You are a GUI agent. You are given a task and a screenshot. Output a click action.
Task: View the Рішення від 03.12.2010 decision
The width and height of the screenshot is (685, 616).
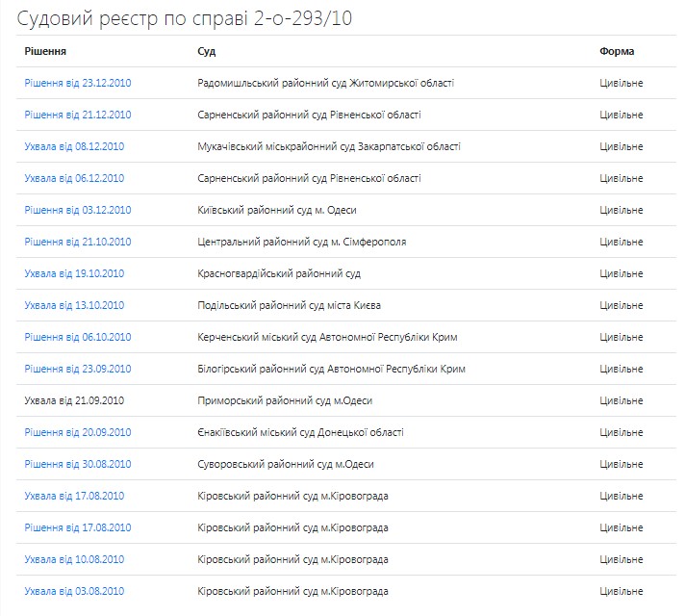[x=77, y=210]
